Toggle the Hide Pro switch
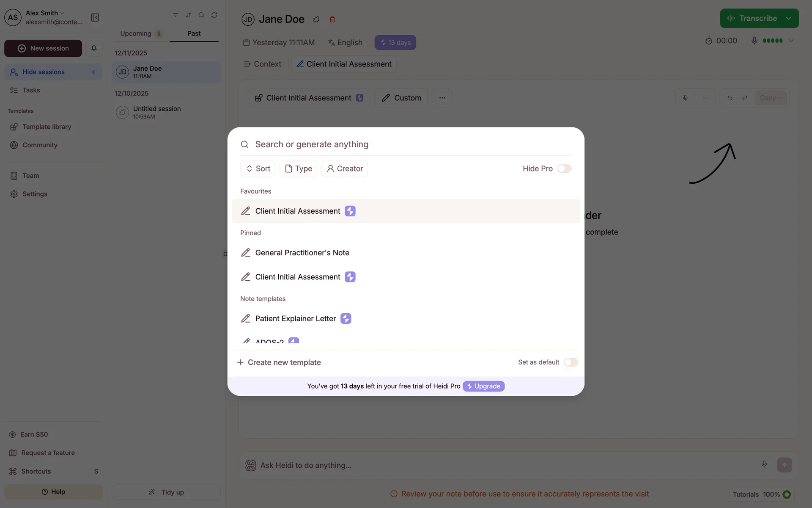 (x=564, y=168)
